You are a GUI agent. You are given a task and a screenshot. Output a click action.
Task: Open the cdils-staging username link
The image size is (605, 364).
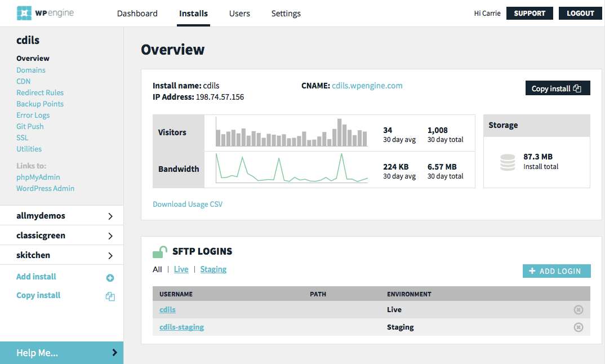click(x=181, y=327)
